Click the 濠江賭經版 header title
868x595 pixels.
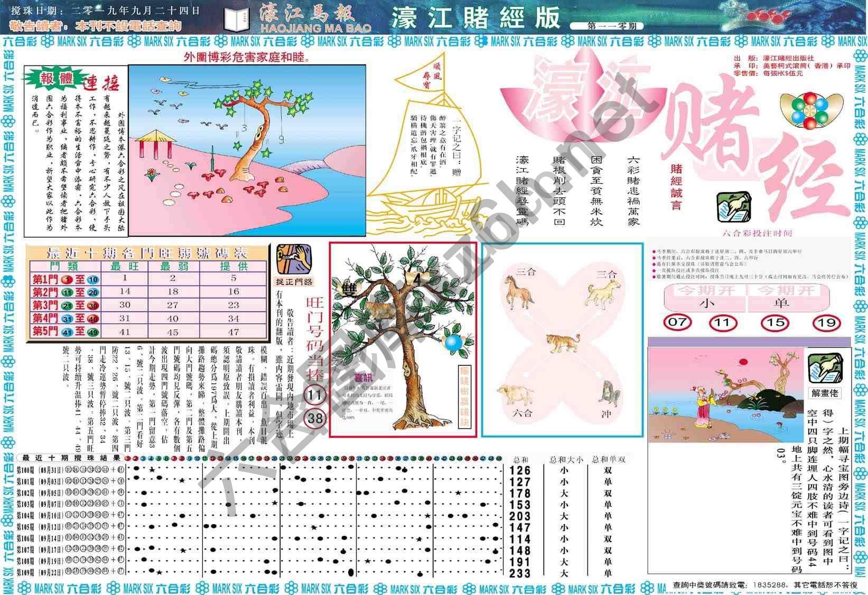click(x=475, y=17)
